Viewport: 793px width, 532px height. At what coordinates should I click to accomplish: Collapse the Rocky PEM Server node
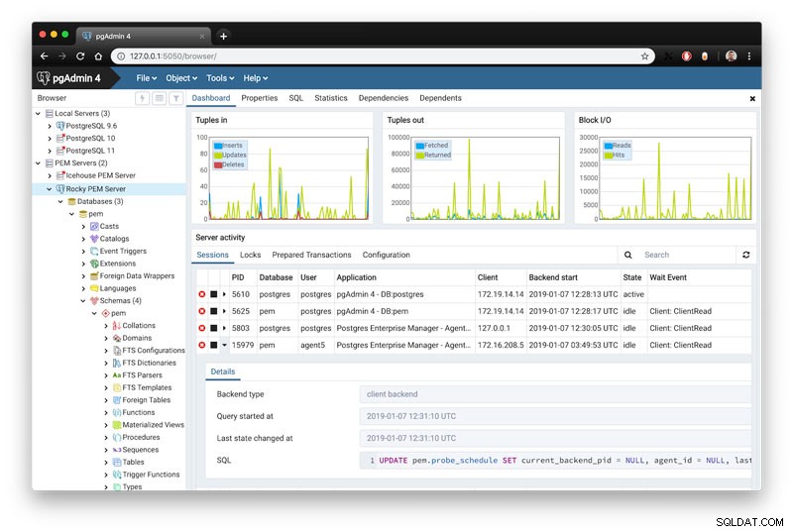tap(49, 189)
